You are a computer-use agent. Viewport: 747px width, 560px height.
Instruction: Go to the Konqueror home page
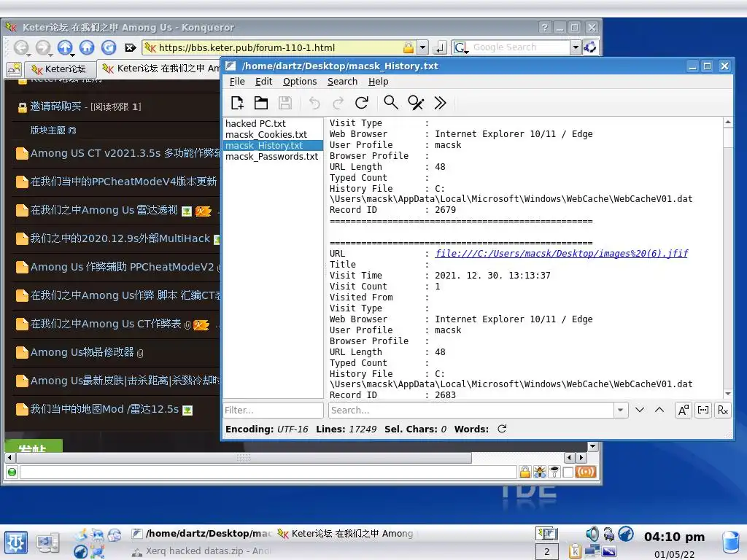click(87, 47)
